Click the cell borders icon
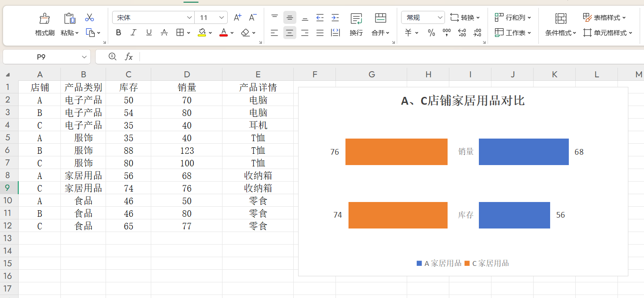 [180, 33]
